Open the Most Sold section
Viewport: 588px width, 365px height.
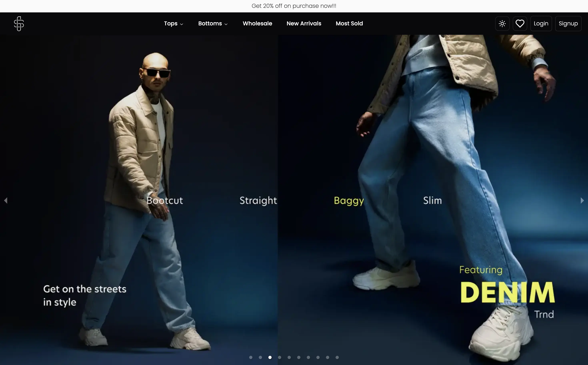pos(349,24)
